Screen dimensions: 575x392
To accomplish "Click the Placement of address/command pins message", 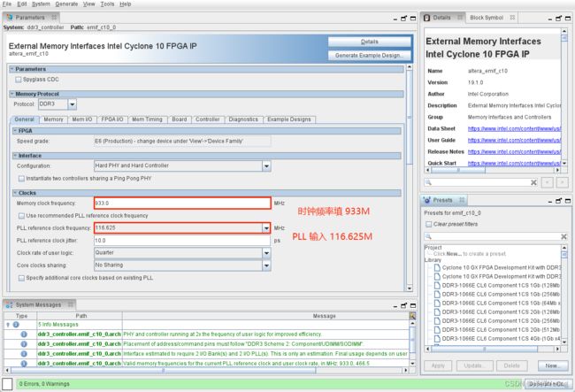I will pos(242,344).
